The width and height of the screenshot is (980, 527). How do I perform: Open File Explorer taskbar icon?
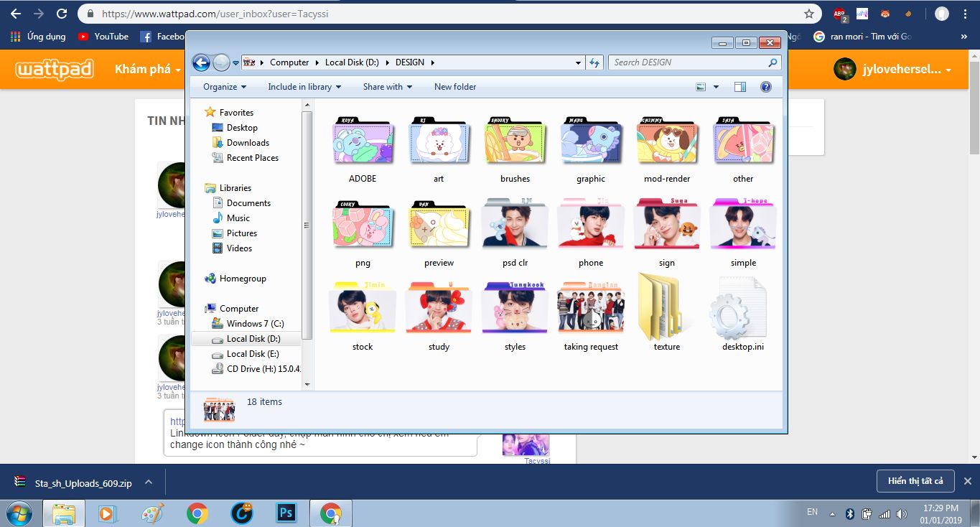[64, 513]
